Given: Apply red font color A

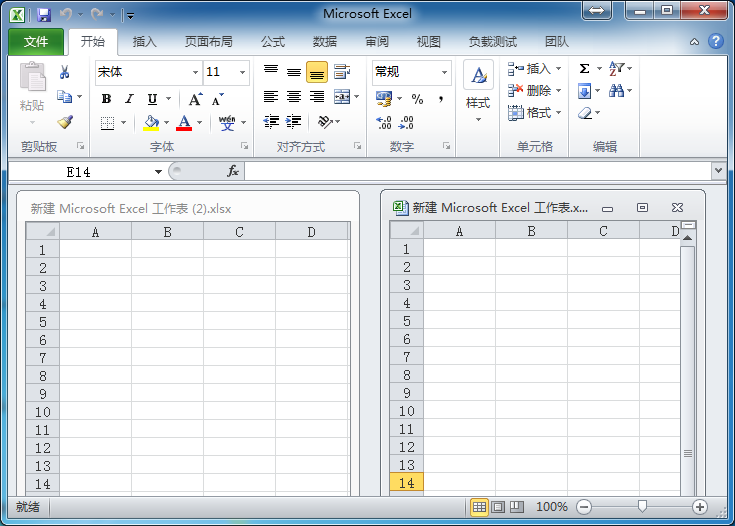Looking at the screenshot, I should 184,123.
